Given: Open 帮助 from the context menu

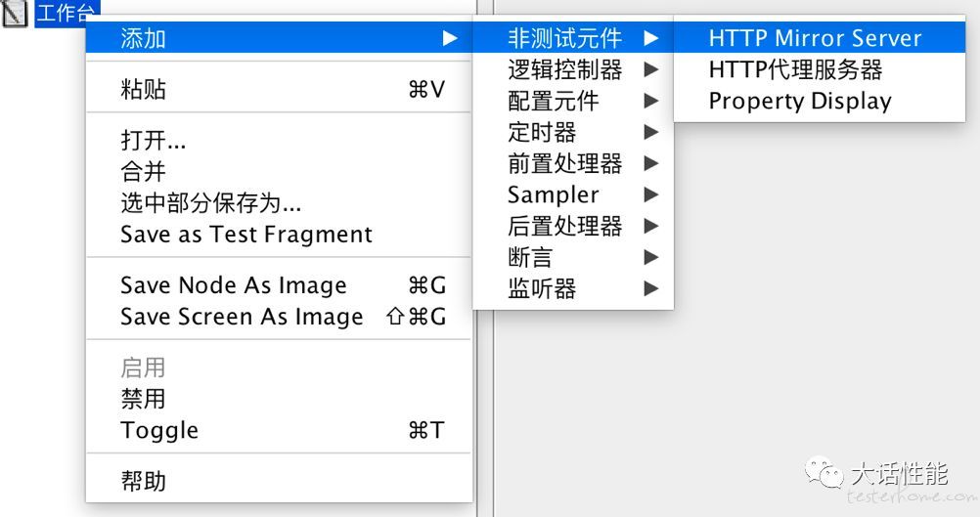Looking at the screenshot, I should [278, 481].
